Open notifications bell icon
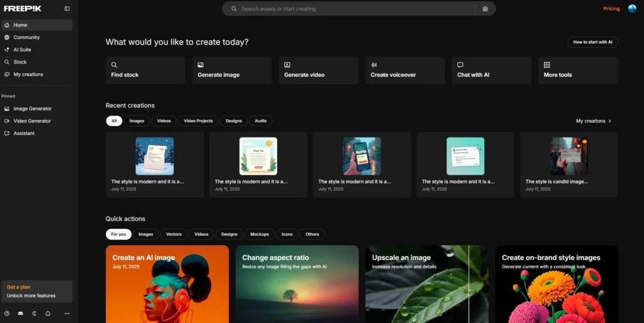Image resolution: width=644 pixels, height=323 pixels. point(48,314)
